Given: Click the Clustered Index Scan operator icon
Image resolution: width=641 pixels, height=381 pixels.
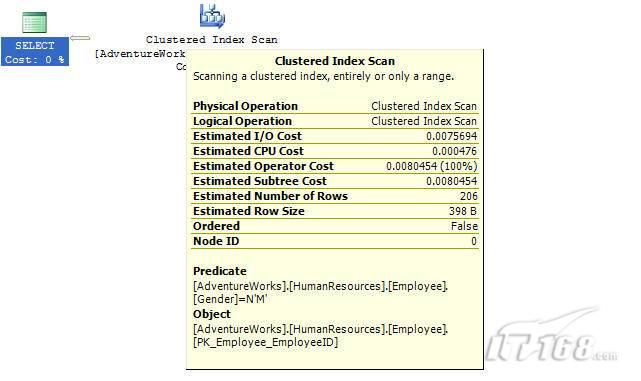Looking at the screenshot, I should 212,16.
